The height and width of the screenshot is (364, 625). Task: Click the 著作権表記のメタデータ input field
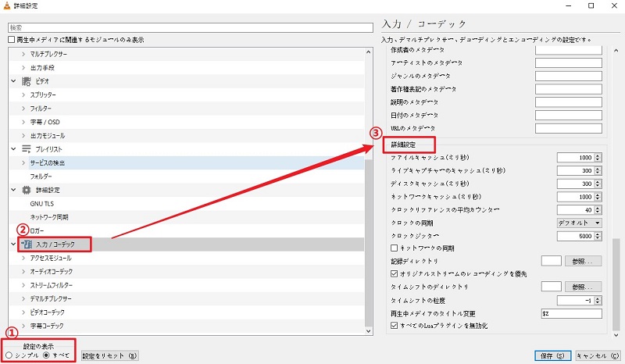point(569,89)
